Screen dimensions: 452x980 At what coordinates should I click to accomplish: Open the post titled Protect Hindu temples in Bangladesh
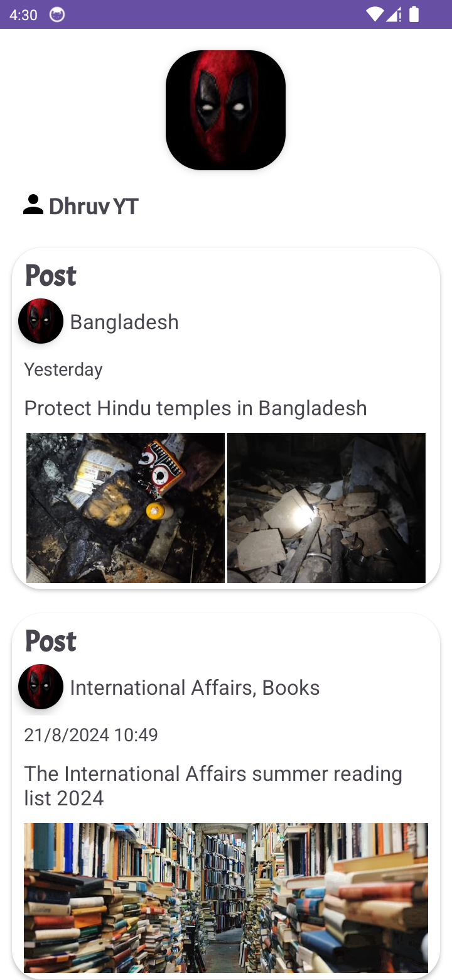(x=195, y=408)
